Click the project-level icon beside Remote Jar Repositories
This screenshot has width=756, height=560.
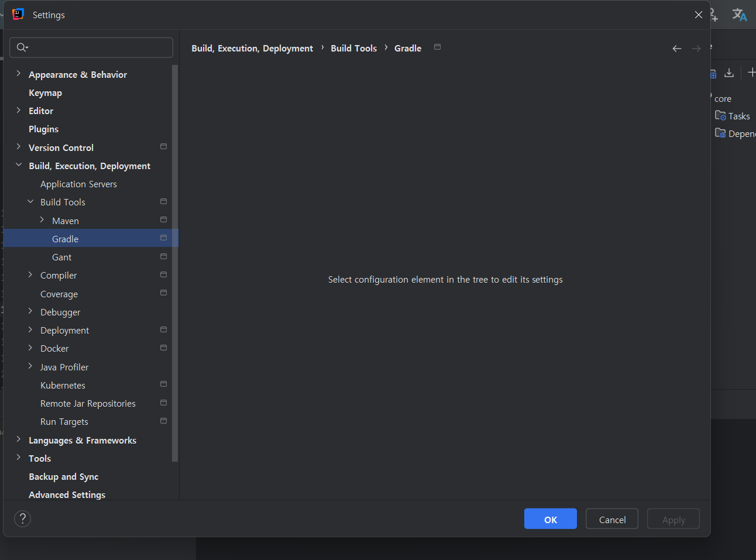point(164,403)
